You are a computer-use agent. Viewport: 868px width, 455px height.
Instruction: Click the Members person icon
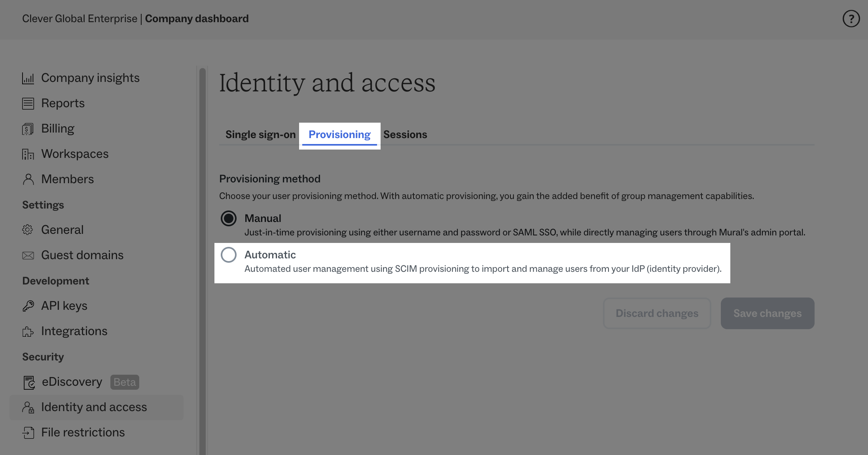coord(28,179)
